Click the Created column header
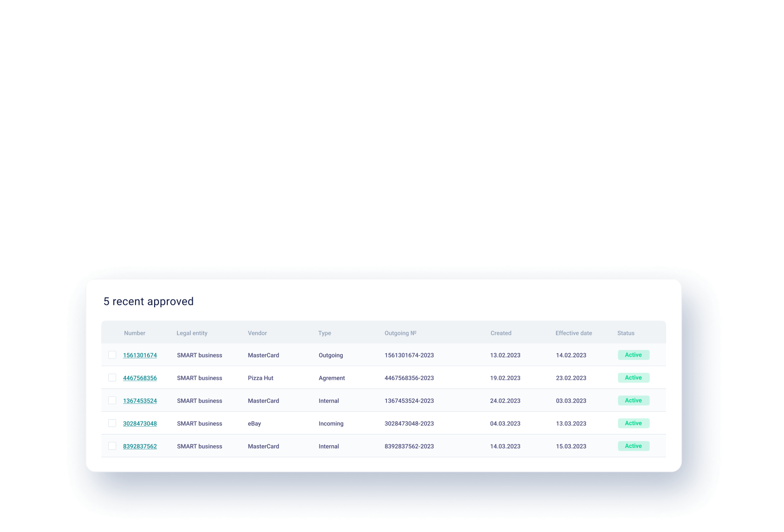Image resolution: width=784 pixels, height=532 pixels. click(x=501, y=333)
